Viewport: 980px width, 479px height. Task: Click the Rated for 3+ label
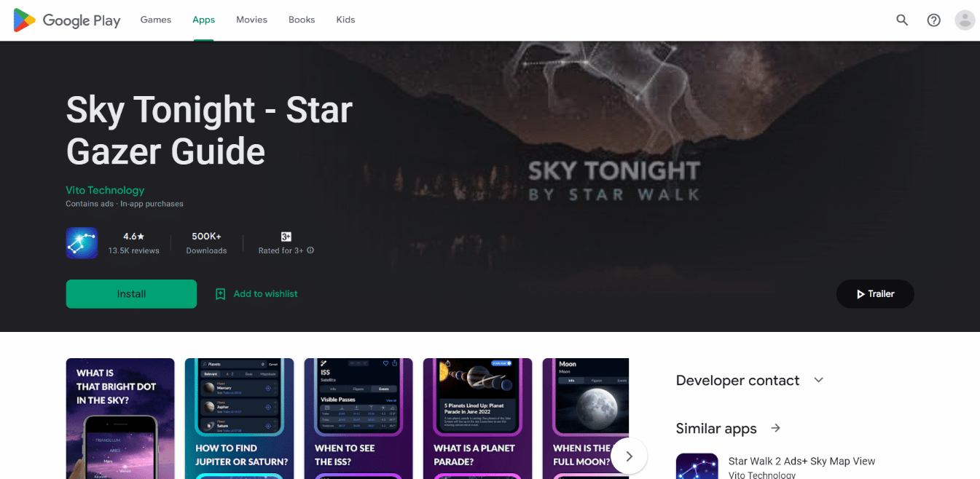(281, 250)
